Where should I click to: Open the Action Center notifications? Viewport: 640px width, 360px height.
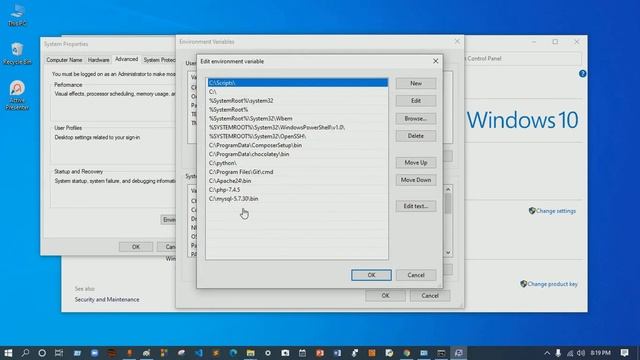coord(624,353)
